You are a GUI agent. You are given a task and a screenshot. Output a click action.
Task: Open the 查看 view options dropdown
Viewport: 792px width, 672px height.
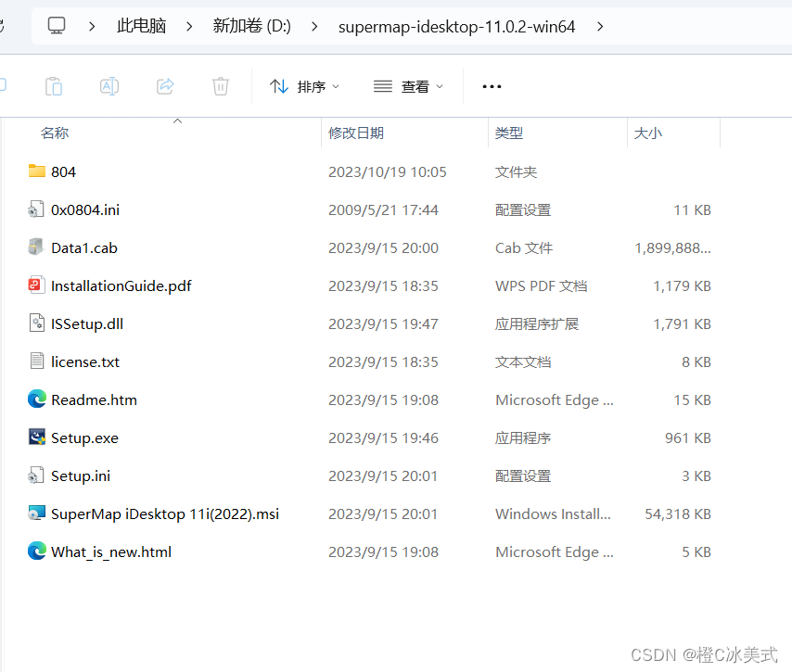(x=408, y=85)
